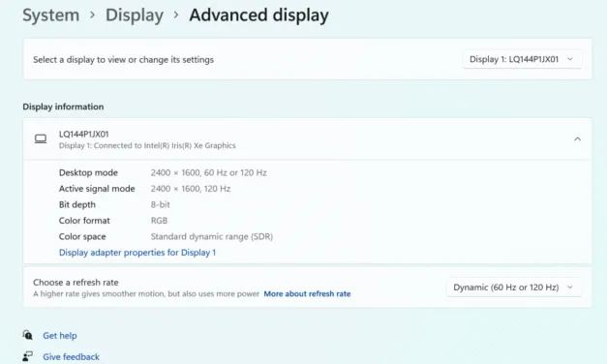The width and height of the screenshot is (607, 364).
Task: Open More about refresh rate link
Action: point(307,294)
